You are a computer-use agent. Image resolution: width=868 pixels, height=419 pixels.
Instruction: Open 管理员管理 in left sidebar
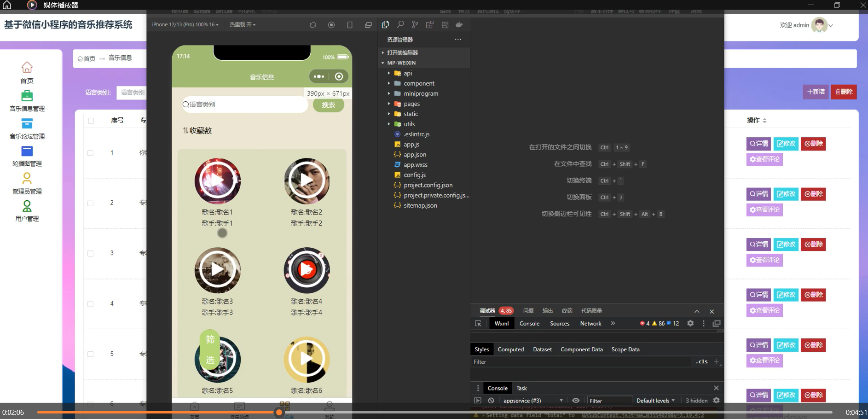[x=27, y=184]
